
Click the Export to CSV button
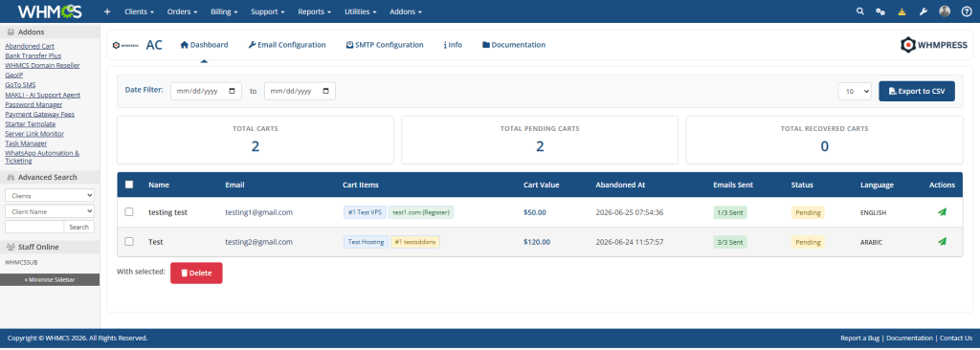click(x=917, y=91)
